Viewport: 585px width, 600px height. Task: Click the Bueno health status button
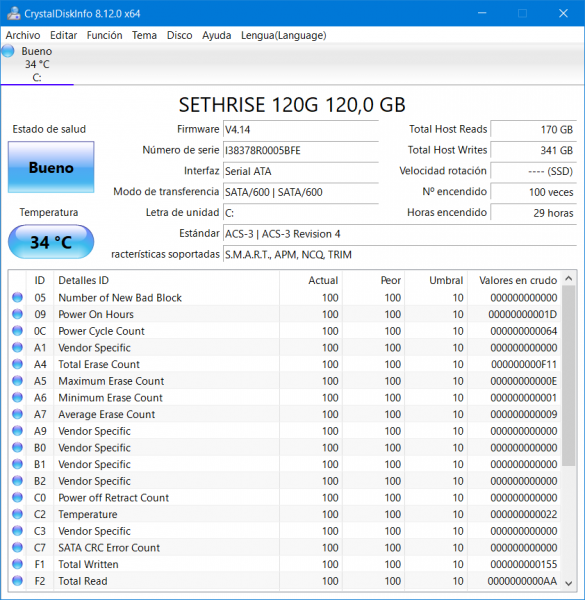coord(51,167)
